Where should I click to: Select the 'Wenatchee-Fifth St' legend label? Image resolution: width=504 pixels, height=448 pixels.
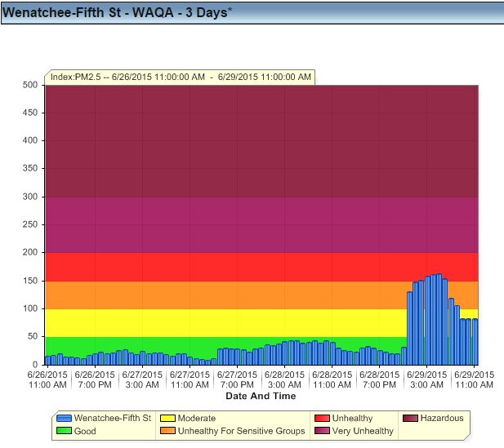pyautogui.click(x=113, y=418)
